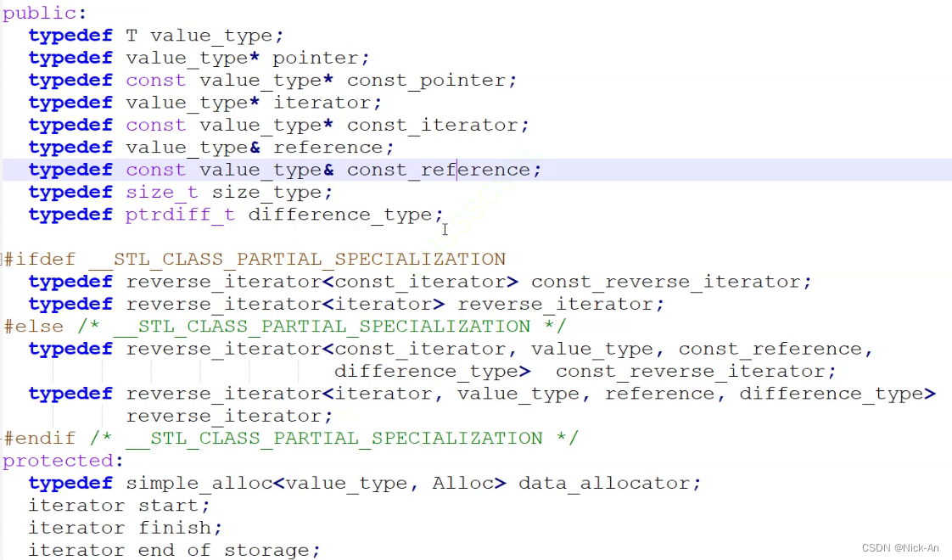Click the "typedef" keyword on the size_t line
Image resolution: width=952 pixels, height=560 pixels.
[70, 193]
